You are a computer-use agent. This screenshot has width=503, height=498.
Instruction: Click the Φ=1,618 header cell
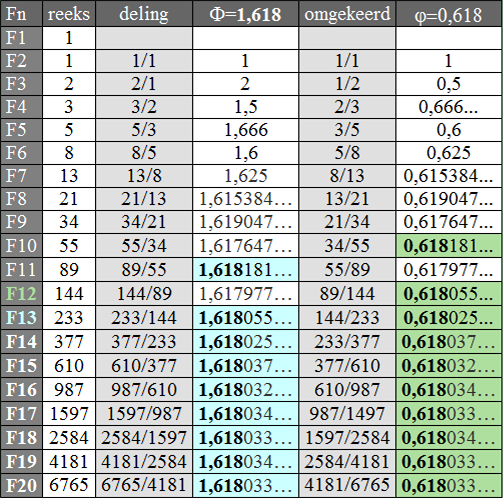click(x=245, y=14)
